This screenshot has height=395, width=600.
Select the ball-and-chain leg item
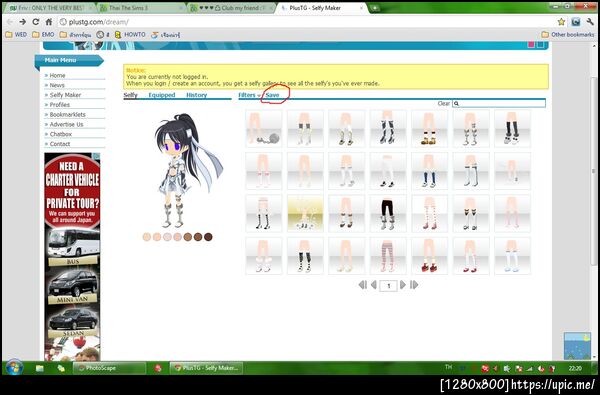point(264,129)
